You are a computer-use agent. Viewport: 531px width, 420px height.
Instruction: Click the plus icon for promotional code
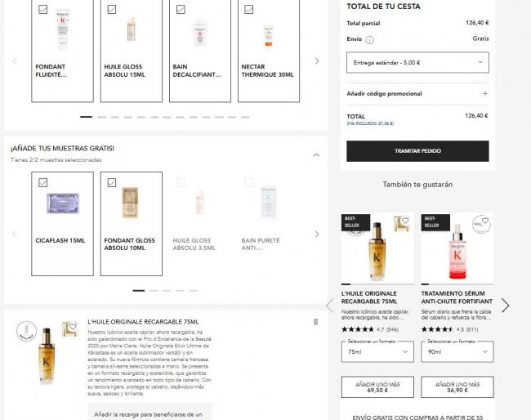pyautogui.click(x=485, y=93)
